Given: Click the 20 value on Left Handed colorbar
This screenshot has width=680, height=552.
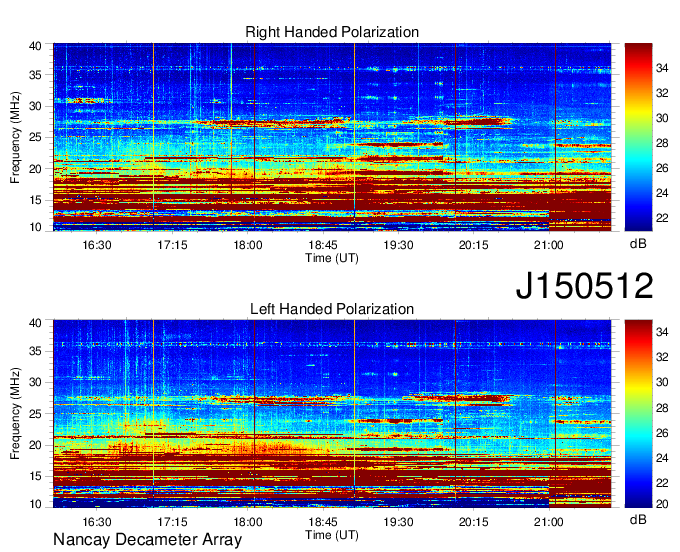Looking at the screenshot, I should click(662, 503).
